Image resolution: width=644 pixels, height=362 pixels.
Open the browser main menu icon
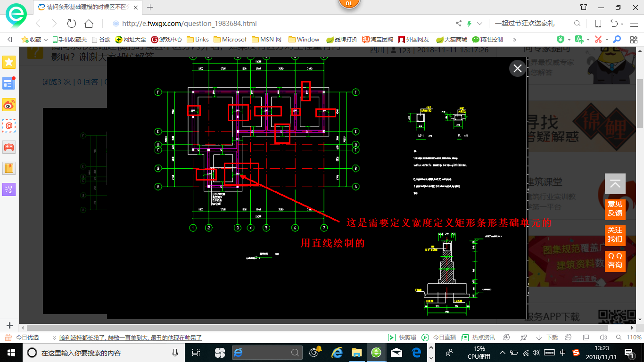point(634,24)
